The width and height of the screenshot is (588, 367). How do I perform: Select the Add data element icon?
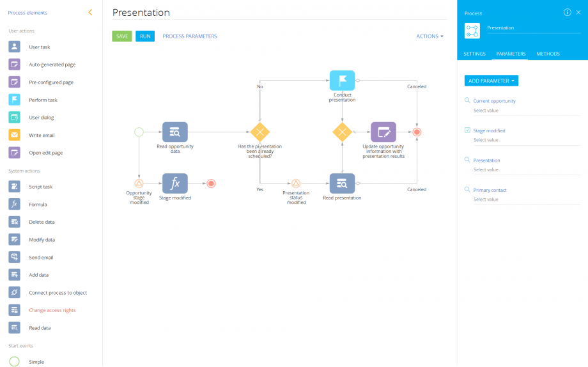[x=14, y=275]
